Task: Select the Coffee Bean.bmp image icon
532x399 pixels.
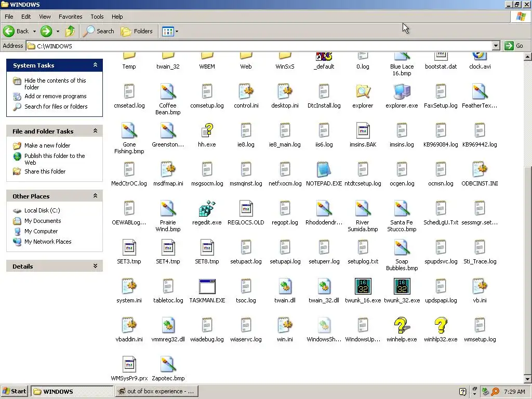Action: [x=168, y=91]
